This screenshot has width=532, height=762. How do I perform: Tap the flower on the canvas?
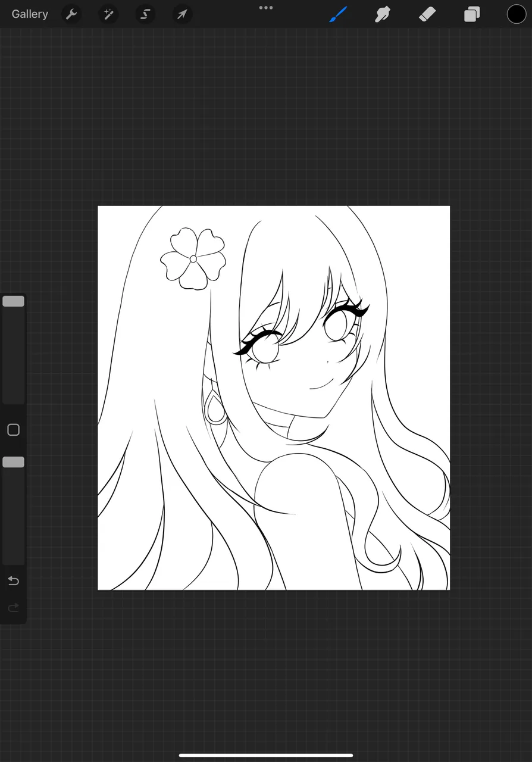(x=193, y=259)
